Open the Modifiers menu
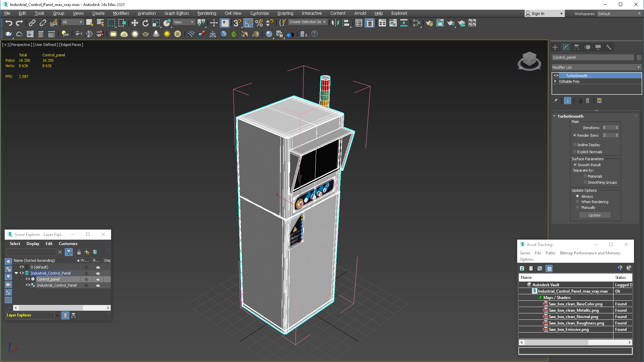 pos(121,13)
